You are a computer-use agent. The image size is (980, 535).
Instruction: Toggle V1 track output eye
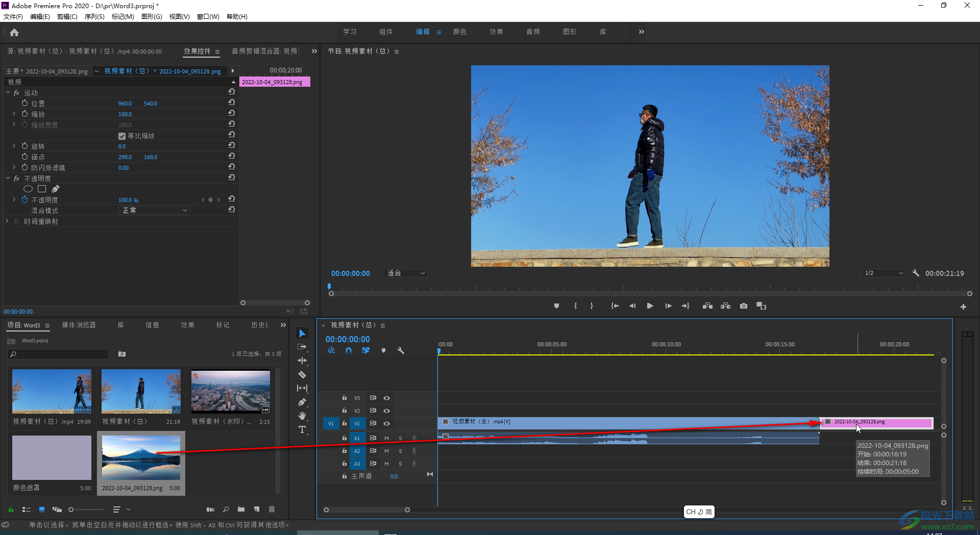[387, 423]
